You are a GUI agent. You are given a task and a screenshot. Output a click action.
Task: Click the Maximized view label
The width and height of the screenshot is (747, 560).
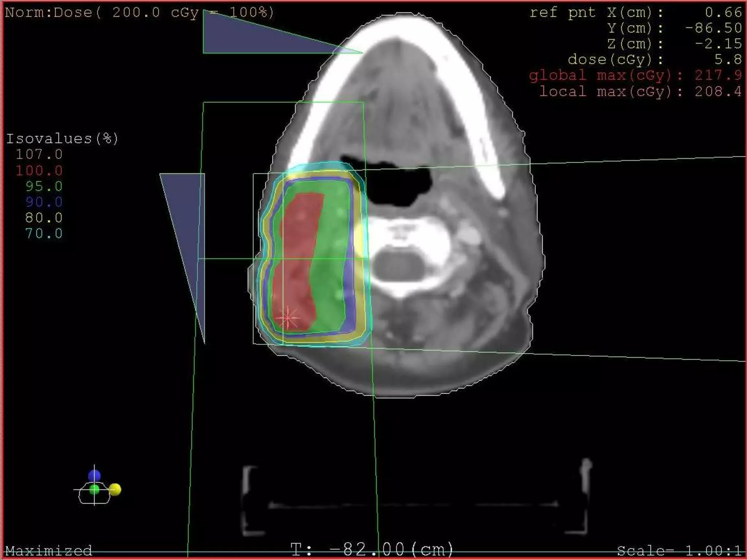(x=49, y=550)
